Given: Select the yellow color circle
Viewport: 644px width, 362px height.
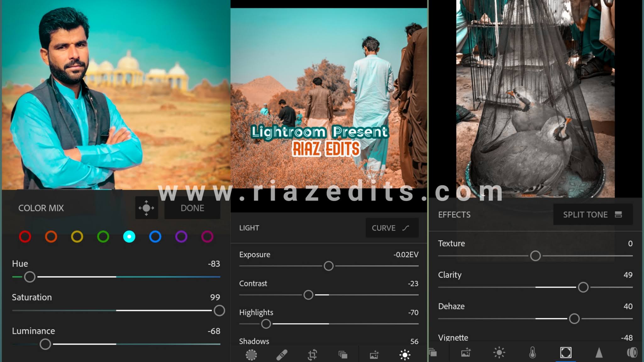Looking at the screenshot, I should point(77,237).
